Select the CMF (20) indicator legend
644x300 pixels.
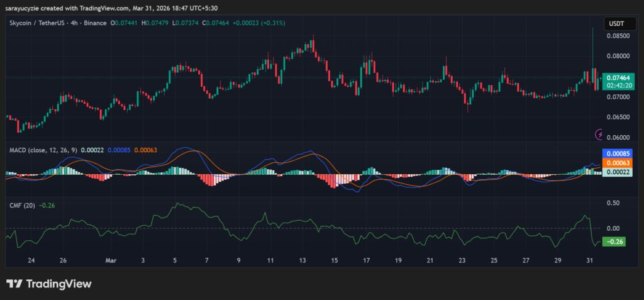pyautogui.click(x=22, y=205)
